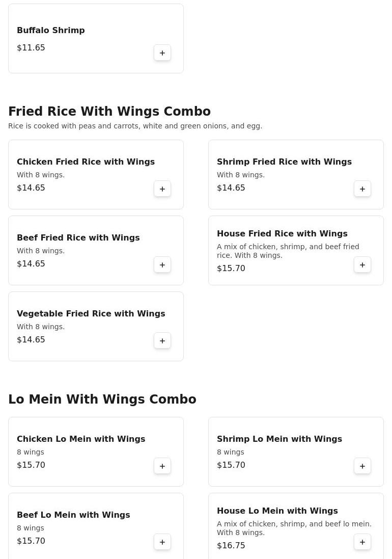392x559 pixels.
Task: Add Shrimp Lo Mein with Wings
Action: 362,466
